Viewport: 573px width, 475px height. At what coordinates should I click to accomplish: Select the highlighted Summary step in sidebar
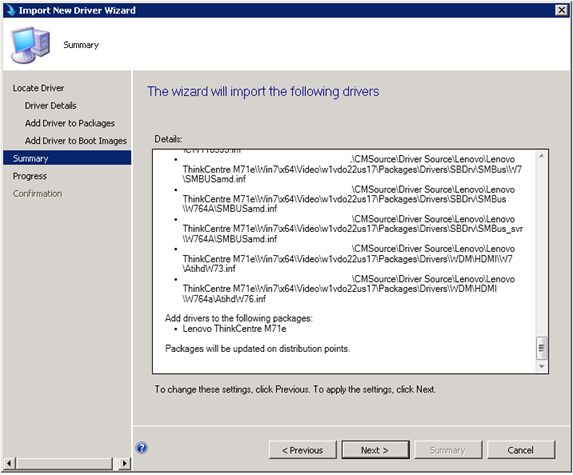click(x=67, y=158)
